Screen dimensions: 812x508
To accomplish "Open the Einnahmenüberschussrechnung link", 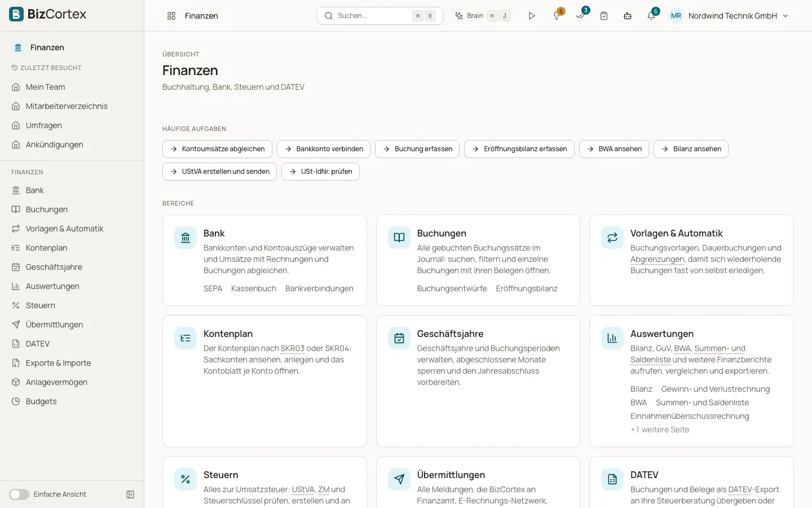I will click(690, 416).
